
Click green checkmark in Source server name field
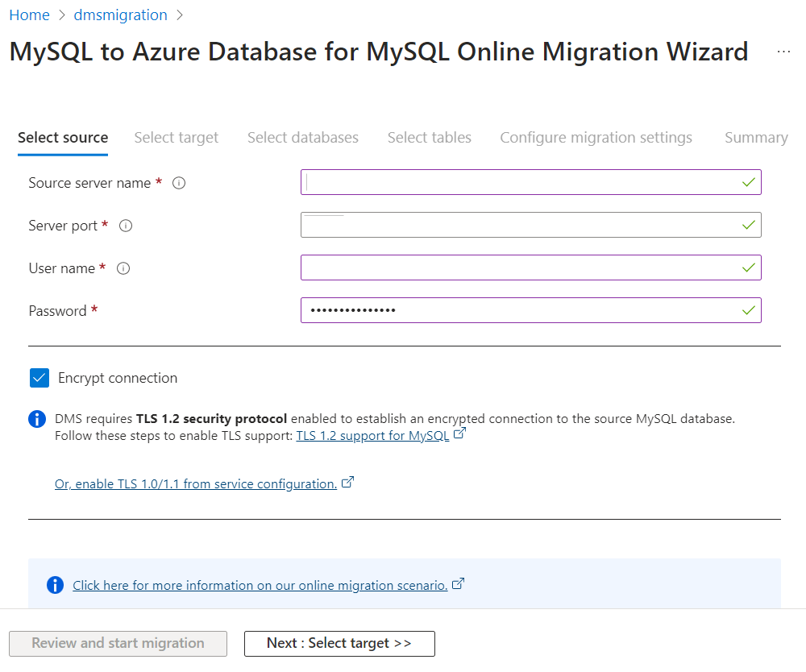tap(749, 182)
